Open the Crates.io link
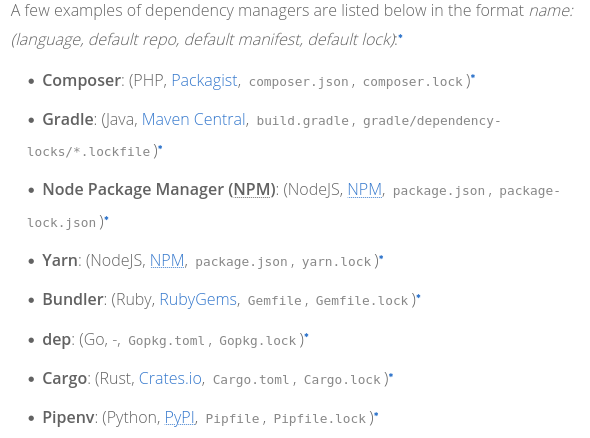The height and width of the screenshot is (438, 590). click(170, 379)
